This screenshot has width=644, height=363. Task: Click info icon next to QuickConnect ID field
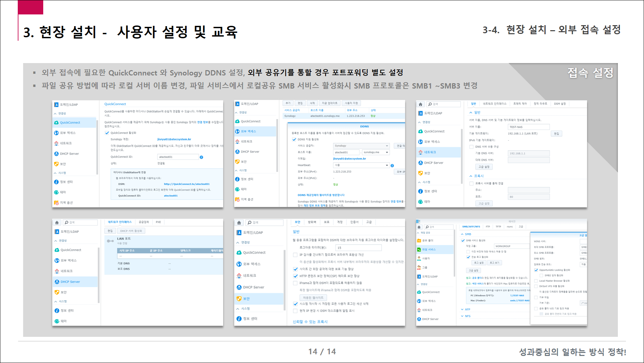pyautogui.click(x=201, y=157)
